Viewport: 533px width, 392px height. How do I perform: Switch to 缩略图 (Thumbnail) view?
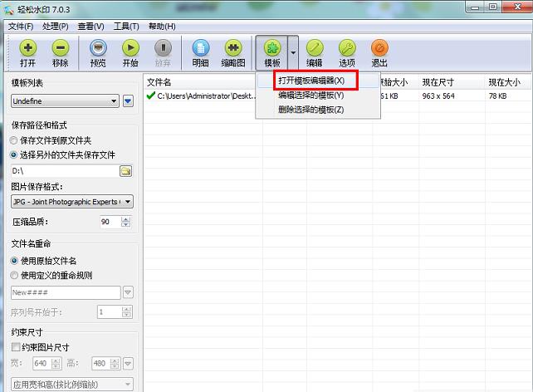[233, 53]
